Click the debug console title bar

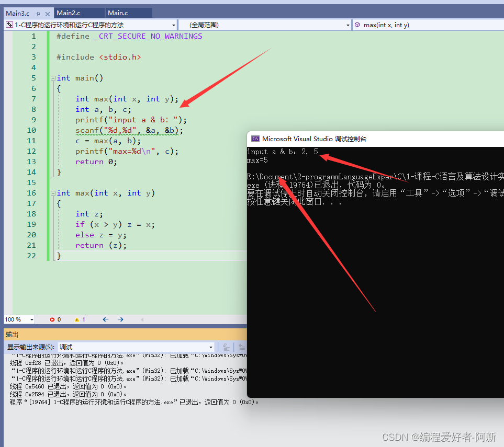coord(375,139)
